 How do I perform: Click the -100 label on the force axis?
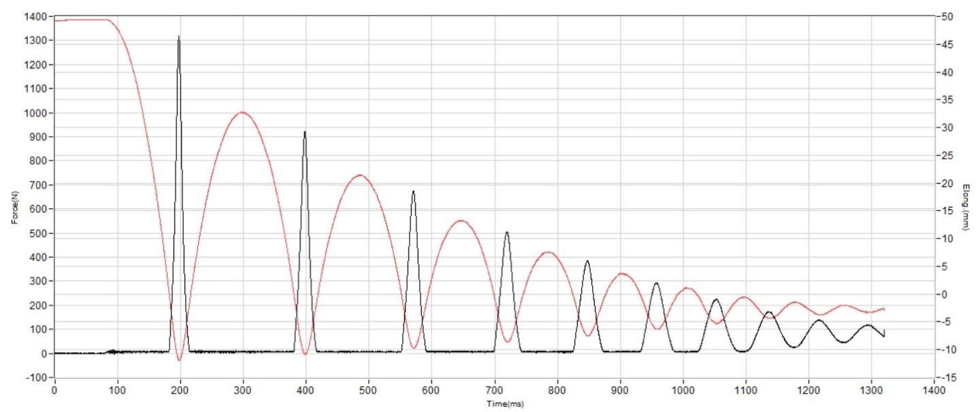point(37,377)
